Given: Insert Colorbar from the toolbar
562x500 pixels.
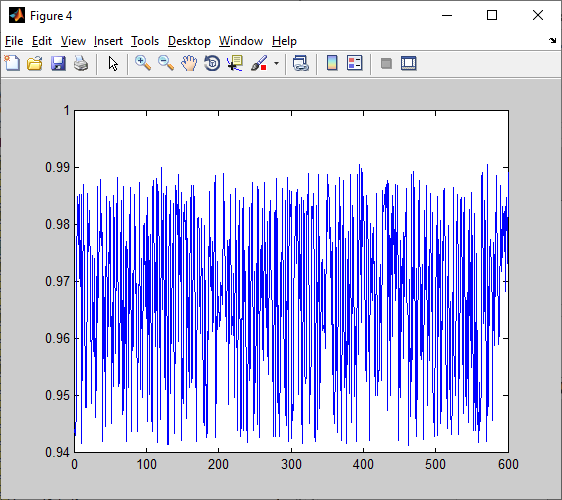Looking at the screenshot, I should click(x=332, y=63).
